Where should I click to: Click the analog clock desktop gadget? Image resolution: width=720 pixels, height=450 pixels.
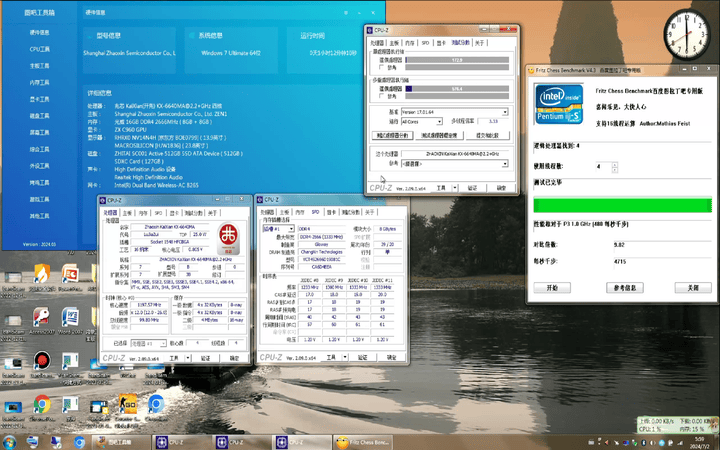(x=686, y=34)
